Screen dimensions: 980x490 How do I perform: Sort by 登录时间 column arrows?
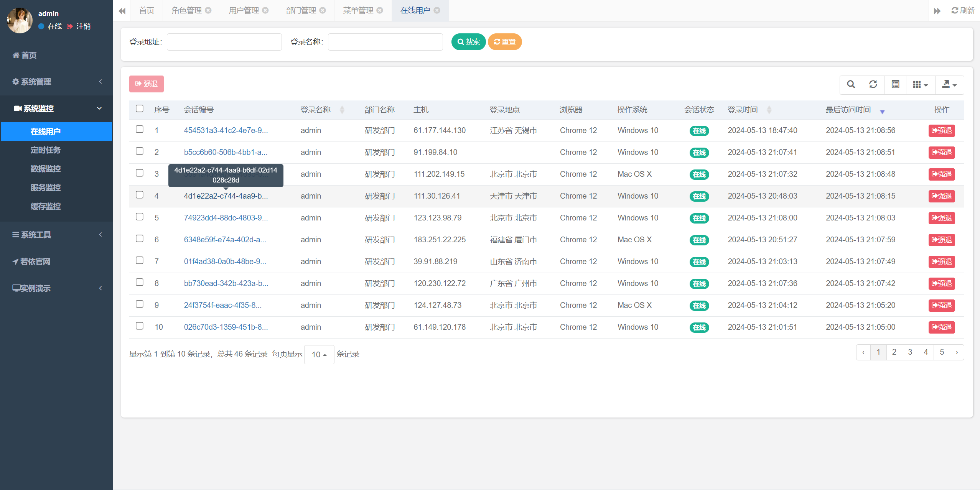[769, 110]
